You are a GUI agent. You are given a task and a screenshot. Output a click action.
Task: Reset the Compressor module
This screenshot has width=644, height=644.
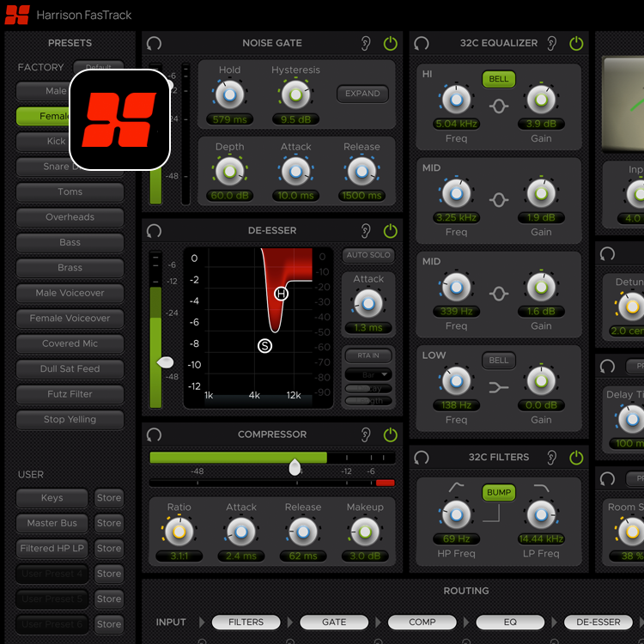(x=154, y=434)
